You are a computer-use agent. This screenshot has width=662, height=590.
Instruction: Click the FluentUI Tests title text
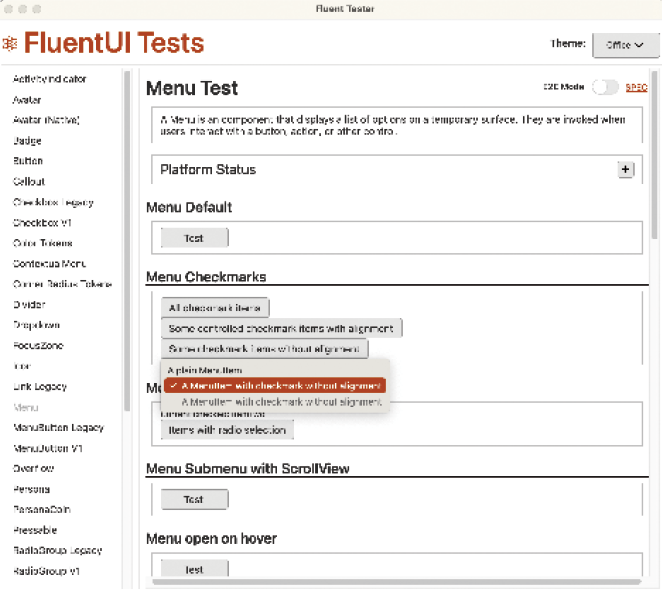[x=114, y=43]
